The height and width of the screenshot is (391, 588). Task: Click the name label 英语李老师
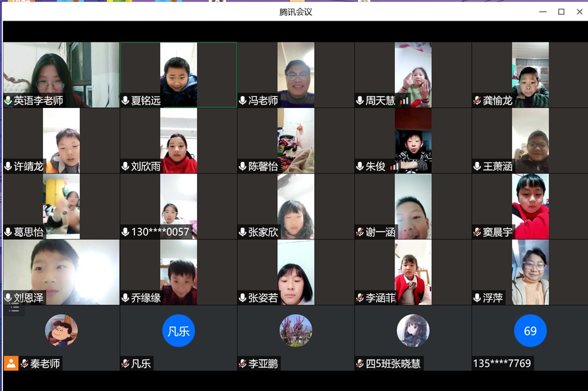tap(38, 100)
